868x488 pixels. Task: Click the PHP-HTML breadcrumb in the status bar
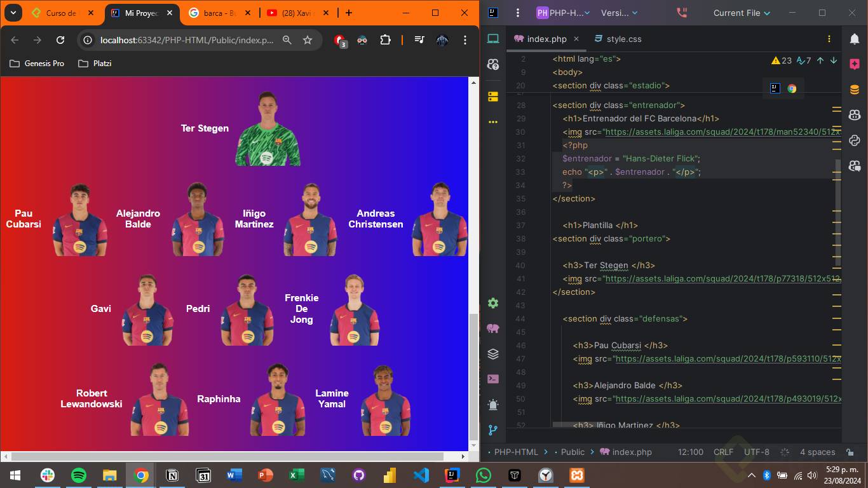coord(516,452)
